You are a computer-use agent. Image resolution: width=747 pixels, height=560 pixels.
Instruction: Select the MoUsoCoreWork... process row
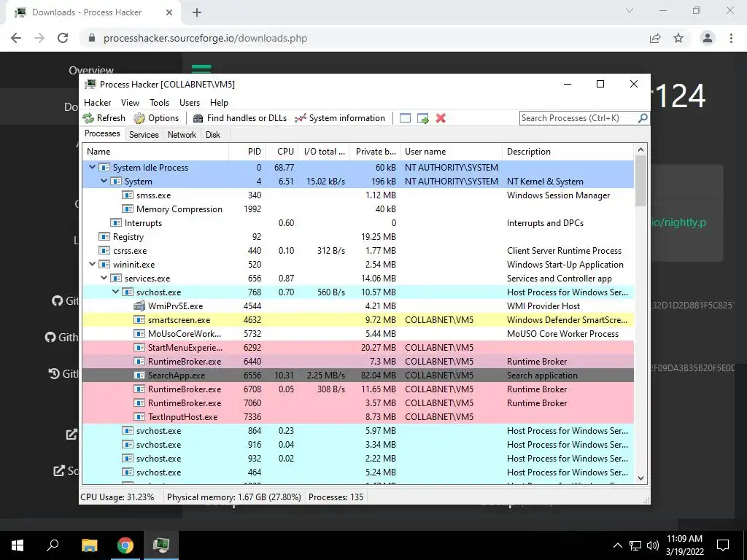click(357, 334)
